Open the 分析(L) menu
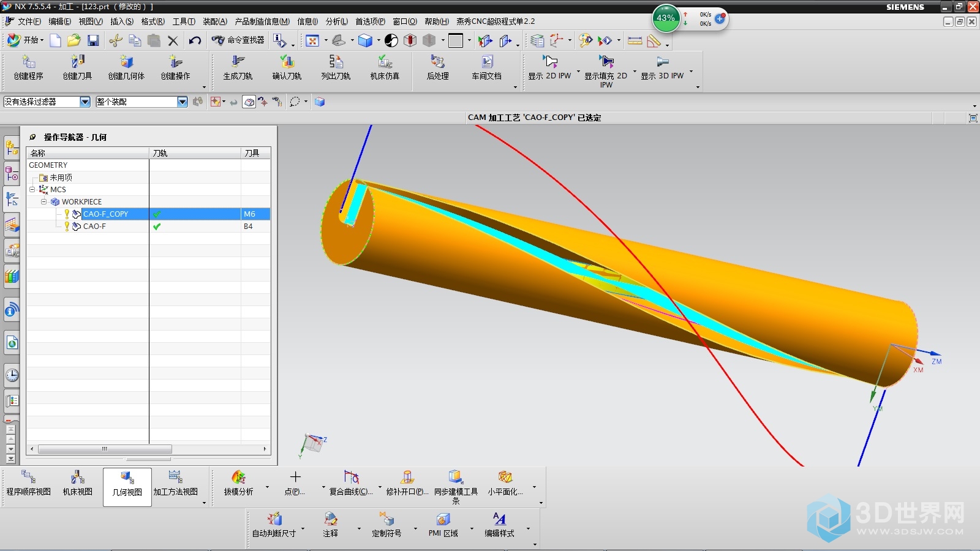980x551 pixels. (x=336, y=21)
